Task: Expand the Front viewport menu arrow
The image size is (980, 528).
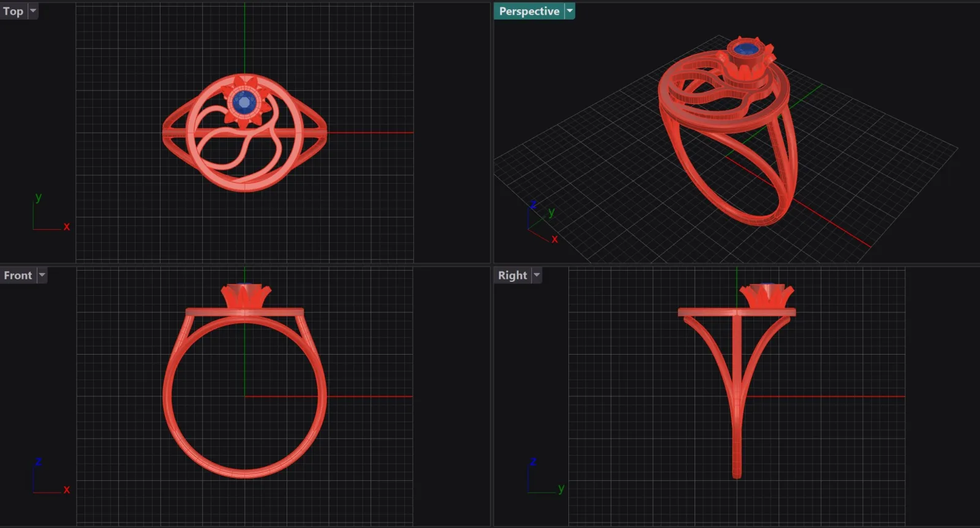Action: [42, 276]
